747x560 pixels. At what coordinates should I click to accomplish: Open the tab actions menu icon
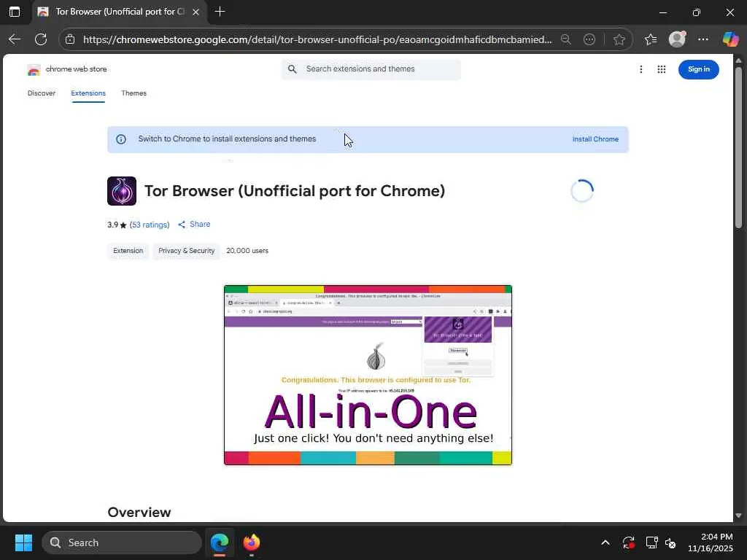point(15,12)
